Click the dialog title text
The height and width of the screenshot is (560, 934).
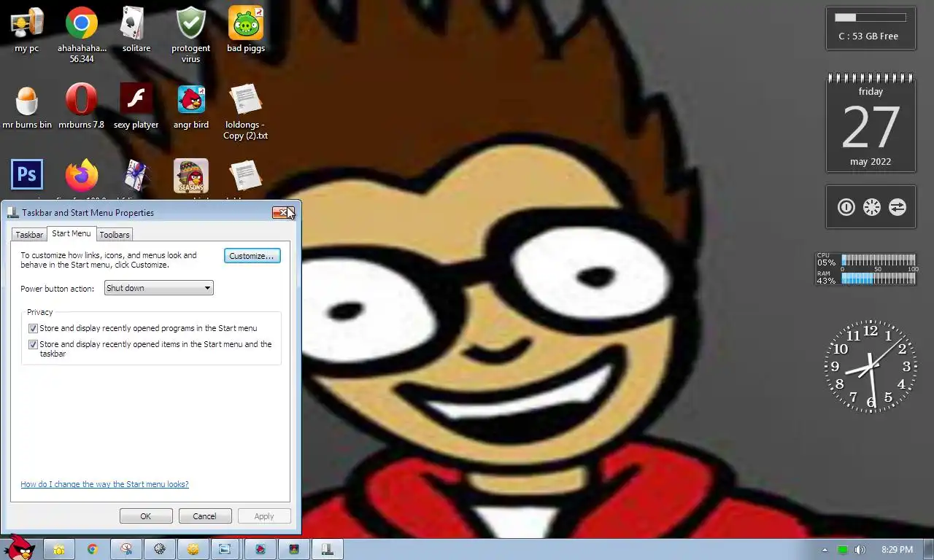pyautogui.click(x=88, y=213)
